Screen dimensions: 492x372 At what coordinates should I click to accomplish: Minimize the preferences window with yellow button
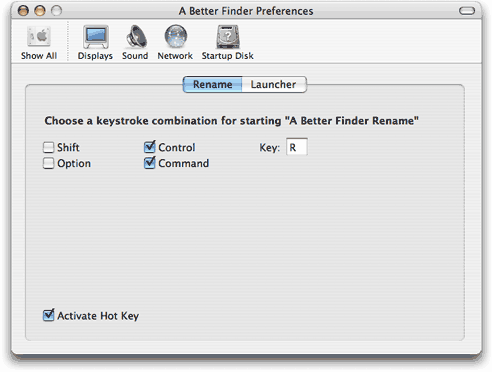point(40,11)
